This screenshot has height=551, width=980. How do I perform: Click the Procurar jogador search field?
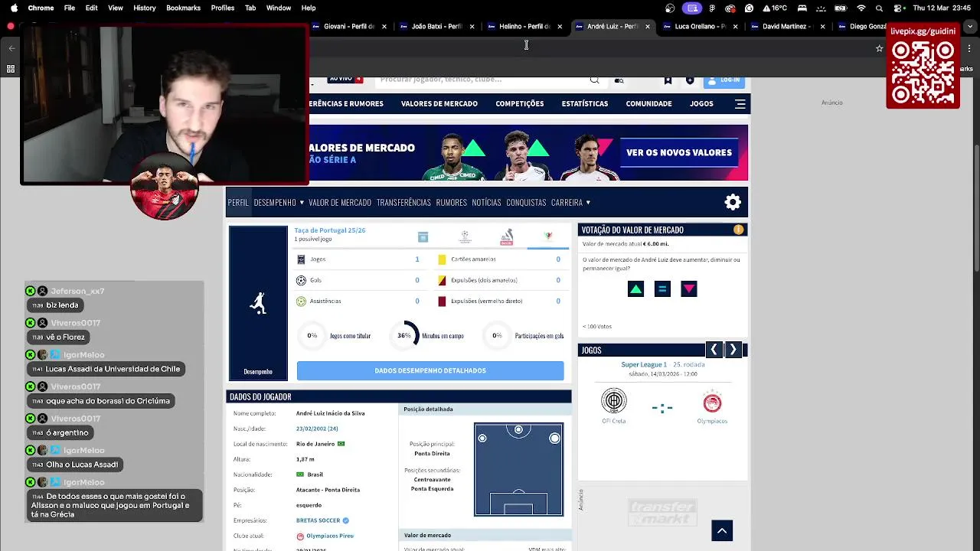coord(482,80)
